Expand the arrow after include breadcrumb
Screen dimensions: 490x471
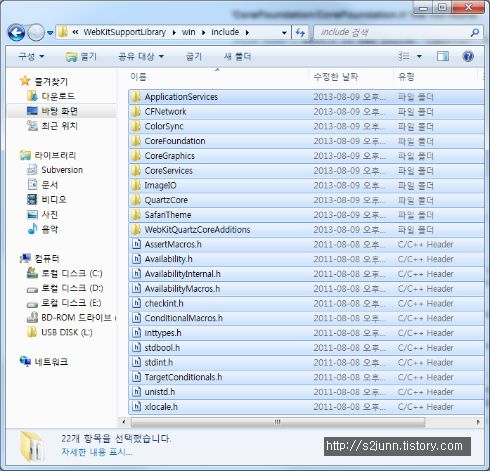(247, 33)
